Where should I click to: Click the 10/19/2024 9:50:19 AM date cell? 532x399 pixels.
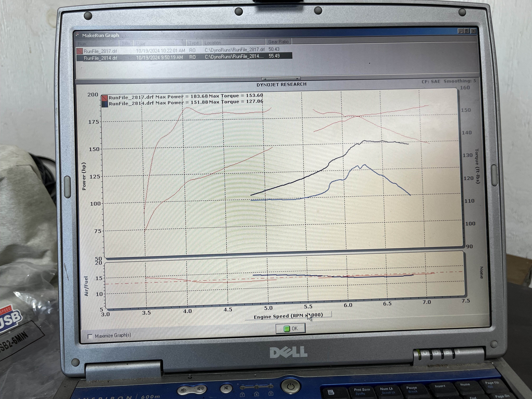click(x=160, y=58)
